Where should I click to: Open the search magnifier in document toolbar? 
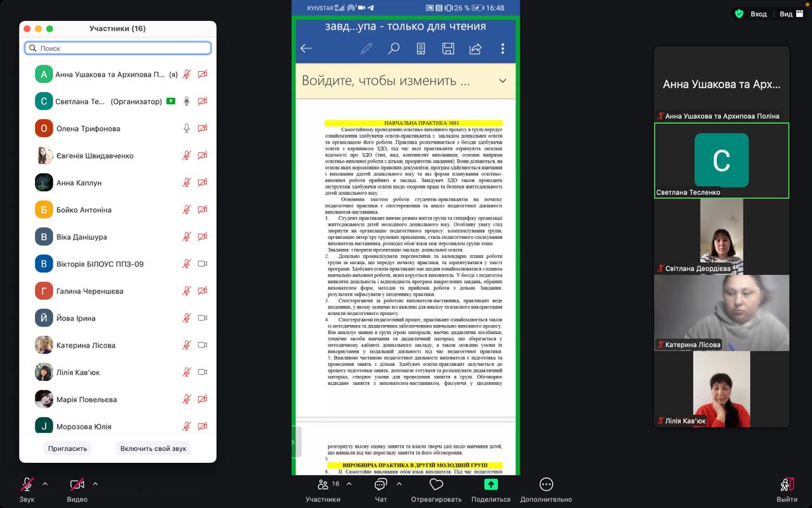pos(394,48)
